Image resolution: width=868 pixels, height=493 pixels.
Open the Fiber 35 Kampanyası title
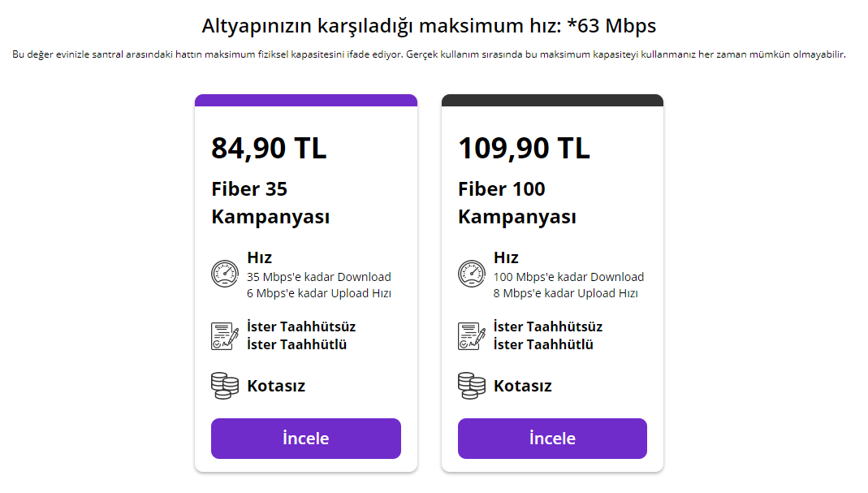tap(270, 203)
